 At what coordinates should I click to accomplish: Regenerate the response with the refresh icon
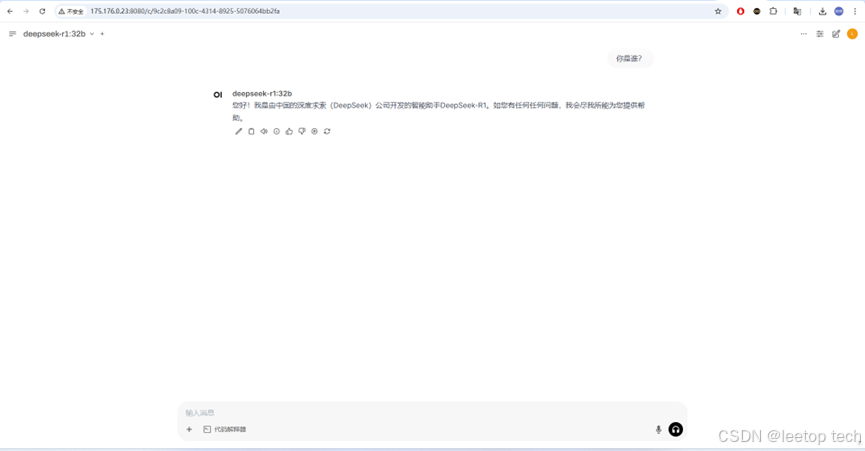327,131
